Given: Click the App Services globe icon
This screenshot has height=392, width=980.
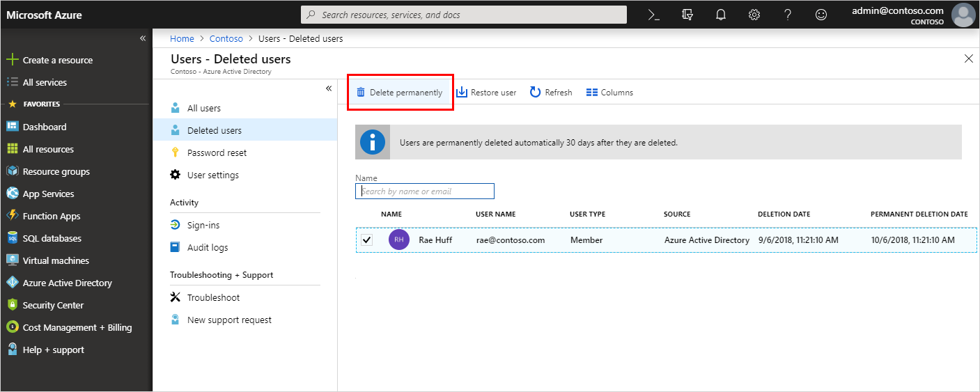Looking at the screenshot, I should 12,194.
